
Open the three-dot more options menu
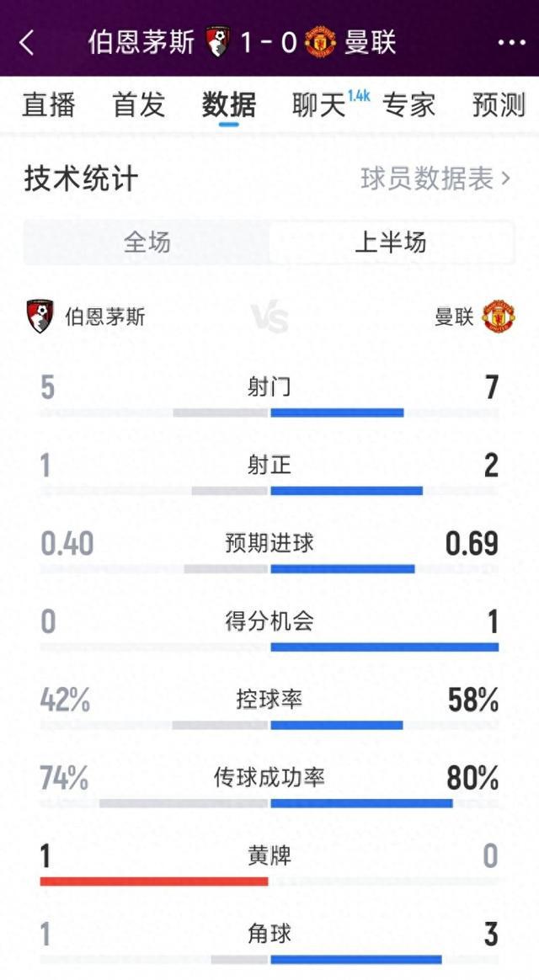pos(511,42)
